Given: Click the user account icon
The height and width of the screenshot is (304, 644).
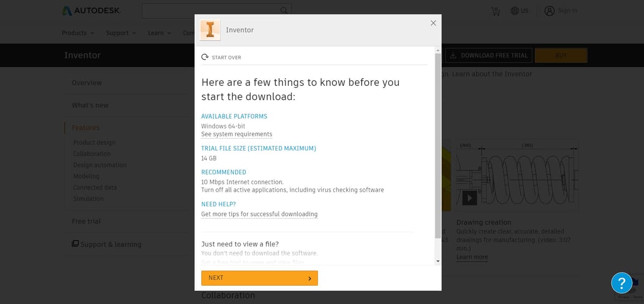Looking at the screenshot, I should tap(550, 11).
